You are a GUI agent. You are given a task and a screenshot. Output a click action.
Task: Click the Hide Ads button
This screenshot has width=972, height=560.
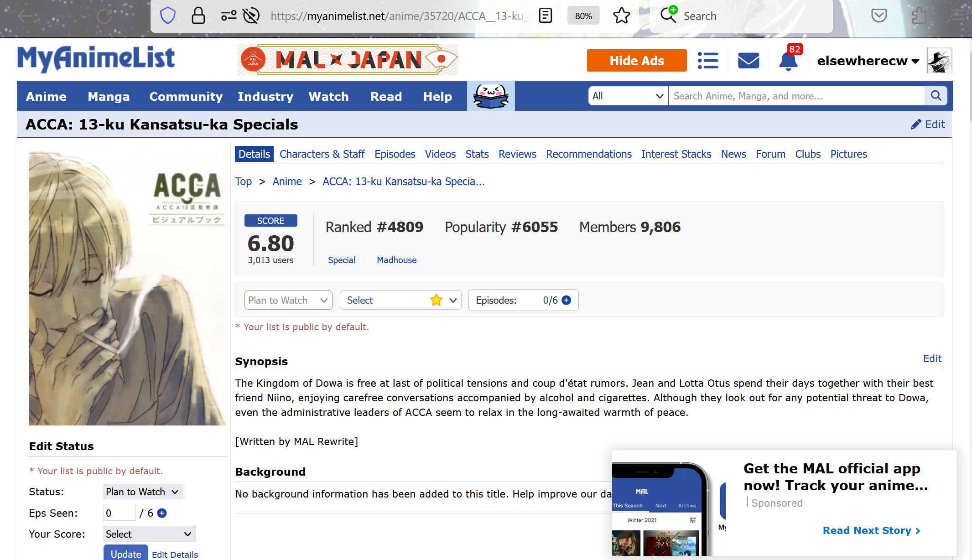coord(637,60)
